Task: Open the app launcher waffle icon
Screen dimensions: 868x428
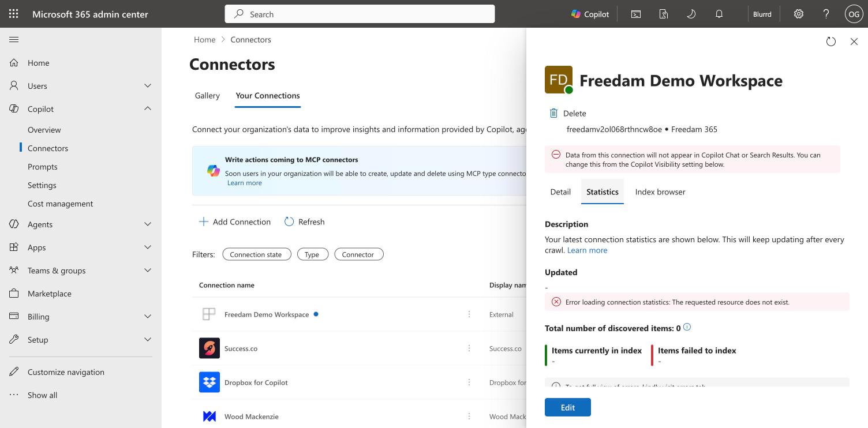Action: click(14, 14)
